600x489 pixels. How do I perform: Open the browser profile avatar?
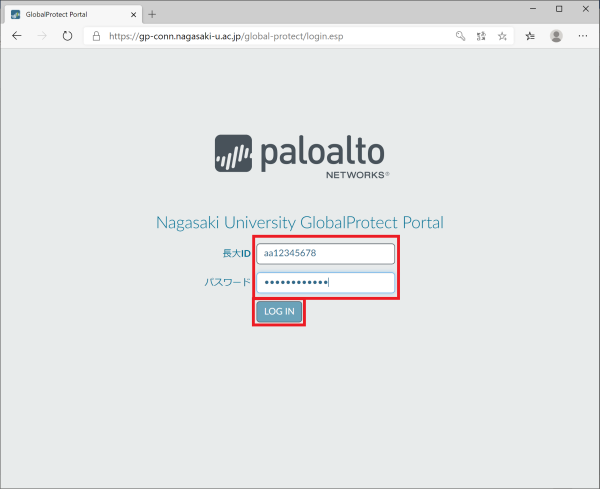coord(556,35)
